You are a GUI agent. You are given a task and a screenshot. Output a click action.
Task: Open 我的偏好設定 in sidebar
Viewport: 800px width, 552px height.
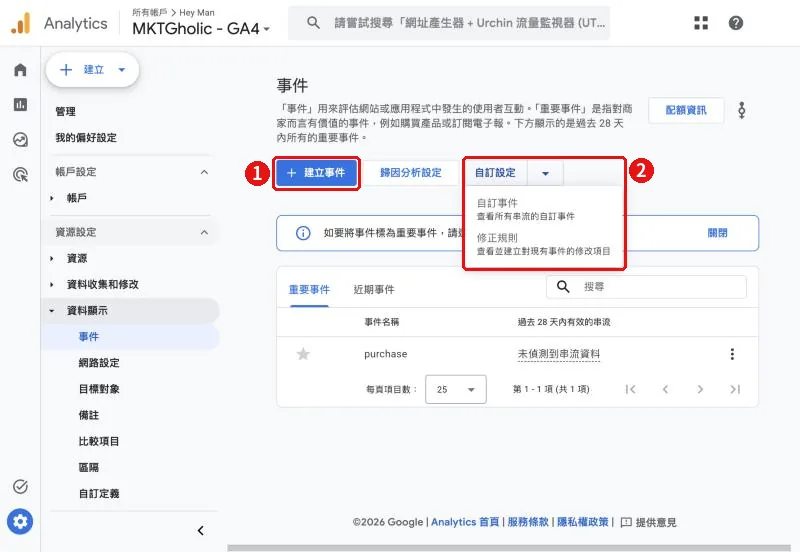coord(86,138)
